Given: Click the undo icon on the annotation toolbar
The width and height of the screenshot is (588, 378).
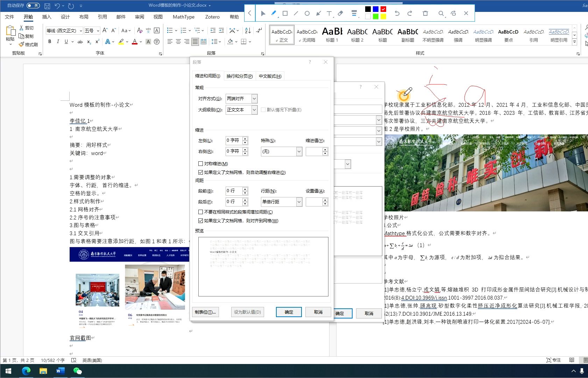Looking at the screenshot, I should 397,13.
